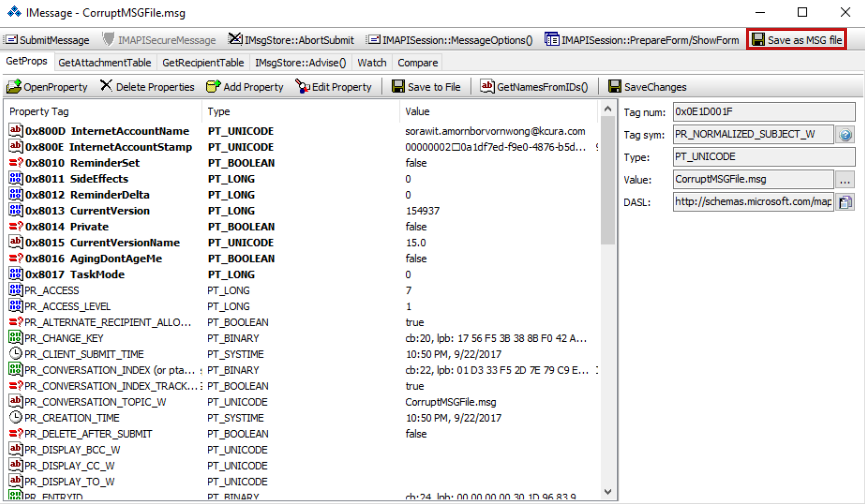
Task: Click the ellipsis button next to Value
Action: [x=845, y=180]
